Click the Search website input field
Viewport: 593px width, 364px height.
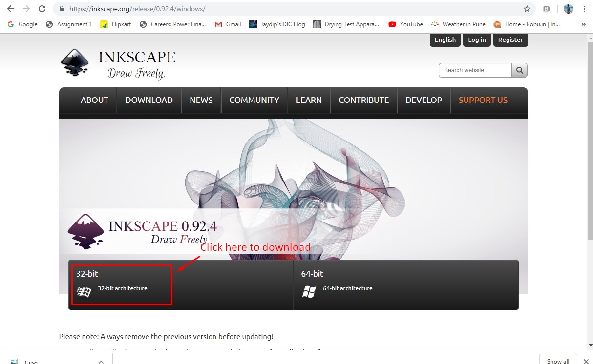[x=475, y=70]
